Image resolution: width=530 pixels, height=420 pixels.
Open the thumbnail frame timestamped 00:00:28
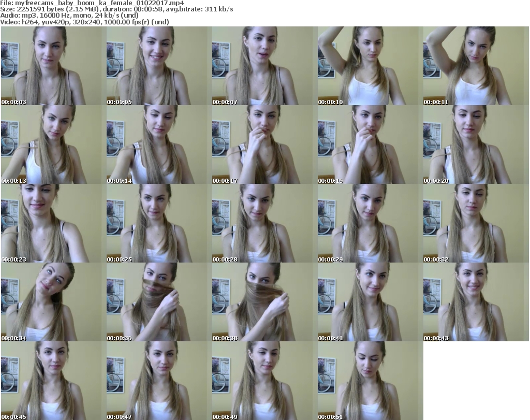tap(264, 223)
